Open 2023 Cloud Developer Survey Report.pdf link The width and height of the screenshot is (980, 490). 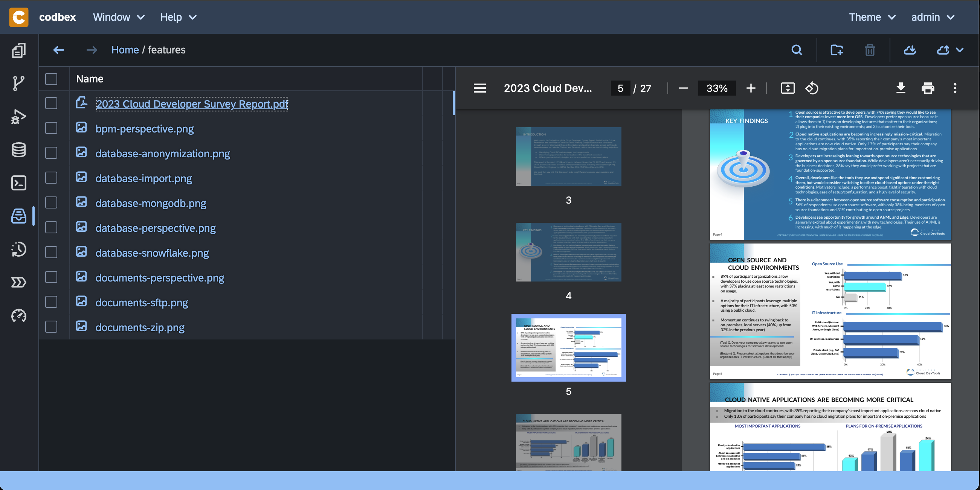[192, 104]
